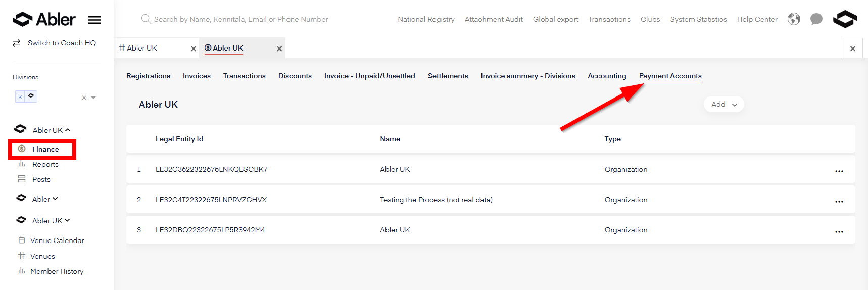This screenshot has height=290, width=868.
Task: Close the second Abler UK finance tab
Action: coord(279,49)
